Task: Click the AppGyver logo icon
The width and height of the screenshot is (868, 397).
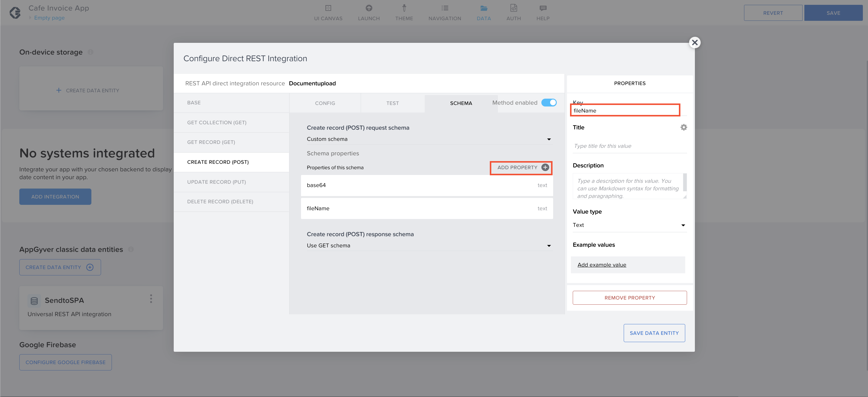Action: [15, 13]
